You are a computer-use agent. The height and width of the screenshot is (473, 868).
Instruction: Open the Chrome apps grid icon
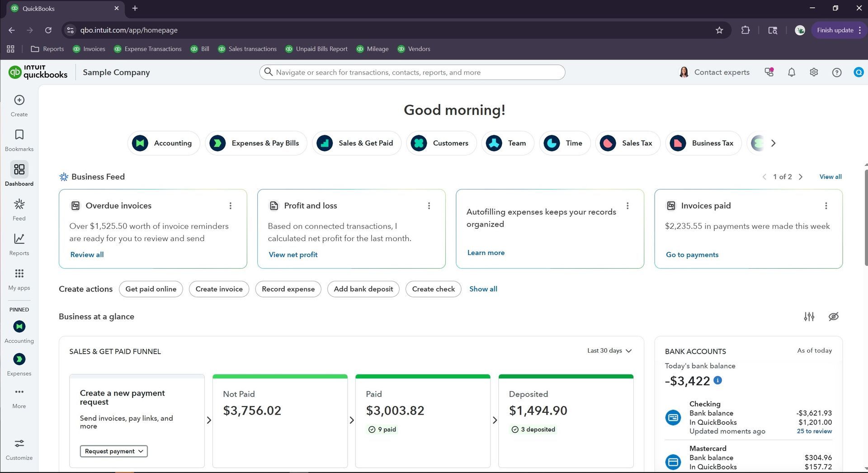(x=10, y=49)
